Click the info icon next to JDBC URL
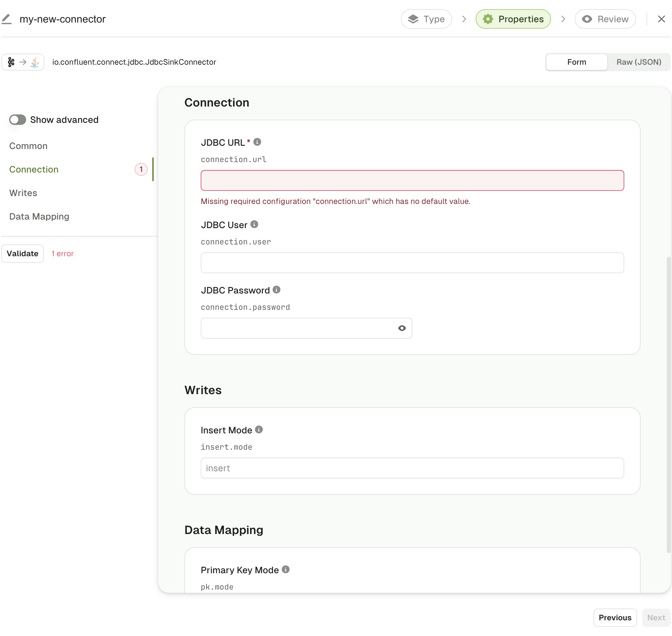This screenshot has height=636, width=672. [257, 142]
